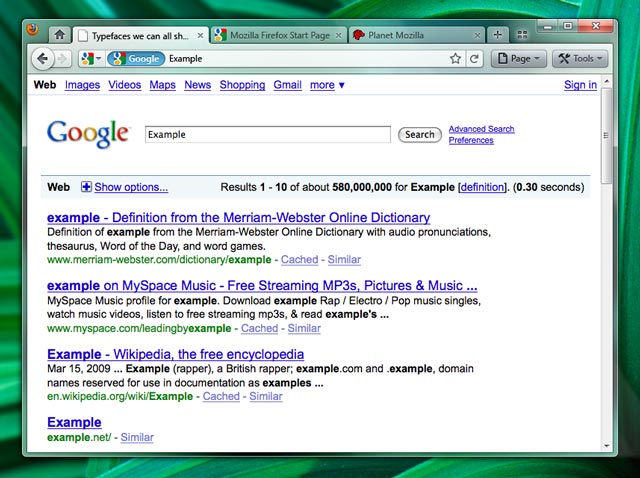640x478 pixels.
Task: Click the 580,000,000 results count text
Action: [x=362, y=187]
